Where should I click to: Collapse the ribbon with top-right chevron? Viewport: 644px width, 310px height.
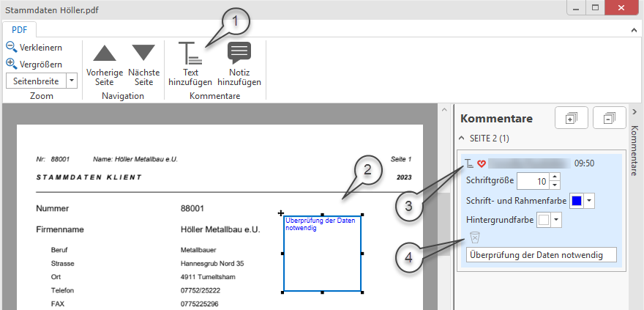coord(634,30)
